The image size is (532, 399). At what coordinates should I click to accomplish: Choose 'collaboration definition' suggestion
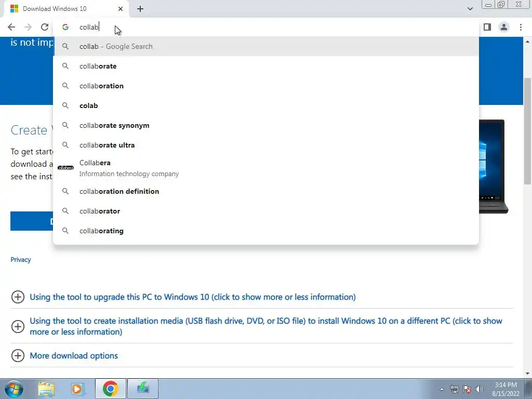[266, 191]
